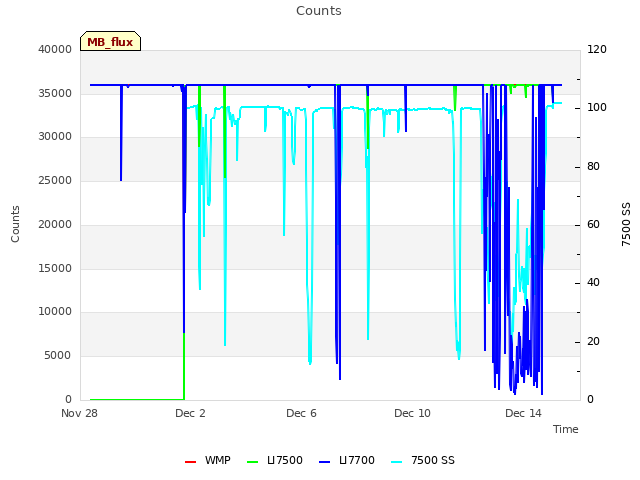Click the 35000 left axis value

[55, 93]
